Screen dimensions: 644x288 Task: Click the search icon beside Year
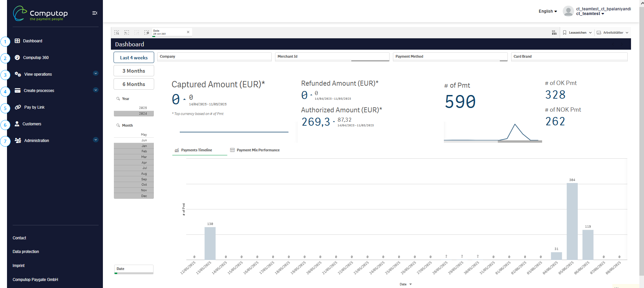pyautogui.click(x=118, y=99)
